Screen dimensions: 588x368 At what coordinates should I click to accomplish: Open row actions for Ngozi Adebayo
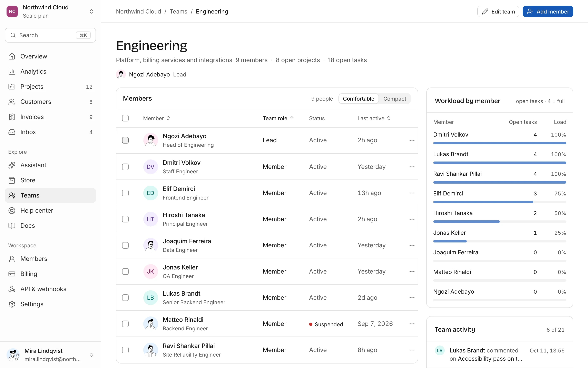pos(412,140)
